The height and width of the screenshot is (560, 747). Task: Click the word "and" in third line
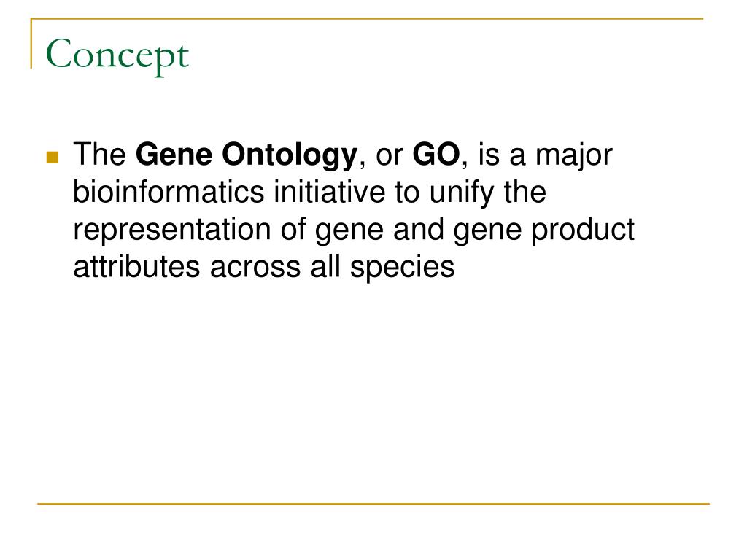(418, 229)
